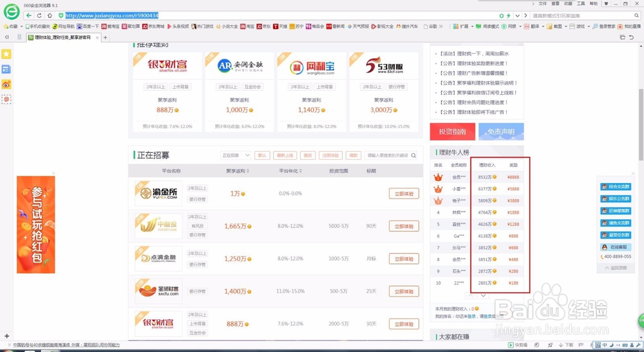Expand the 收藏 dropdown arrow
This screenshot has height=352, width=644.
click(21, 26)
